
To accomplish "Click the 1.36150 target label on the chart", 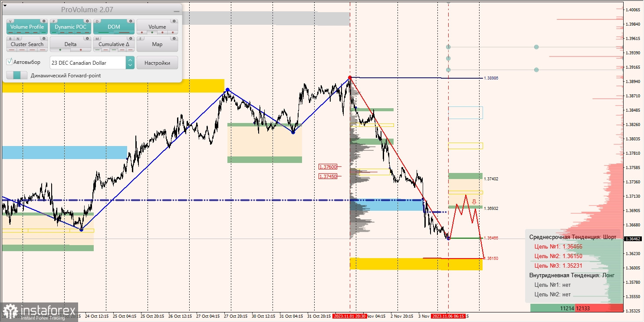I will (491, 258).
